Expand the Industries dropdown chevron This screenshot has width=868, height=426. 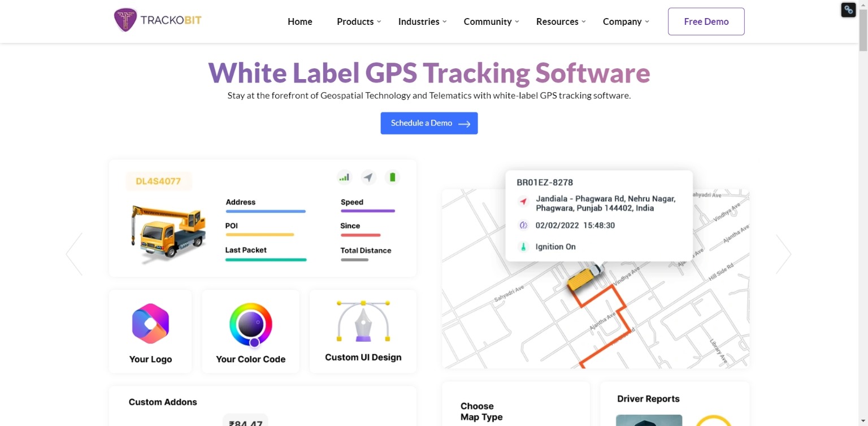(x=445, y=21)
